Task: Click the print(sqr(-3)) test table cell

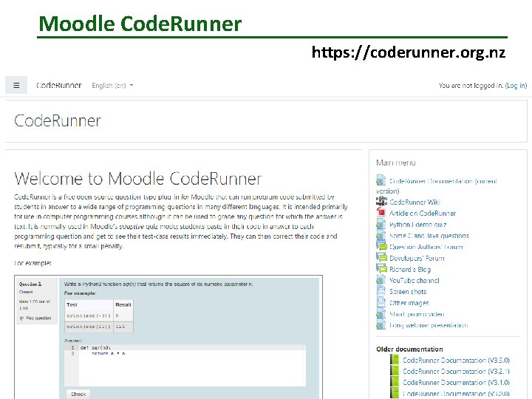Action: (89, 316)
